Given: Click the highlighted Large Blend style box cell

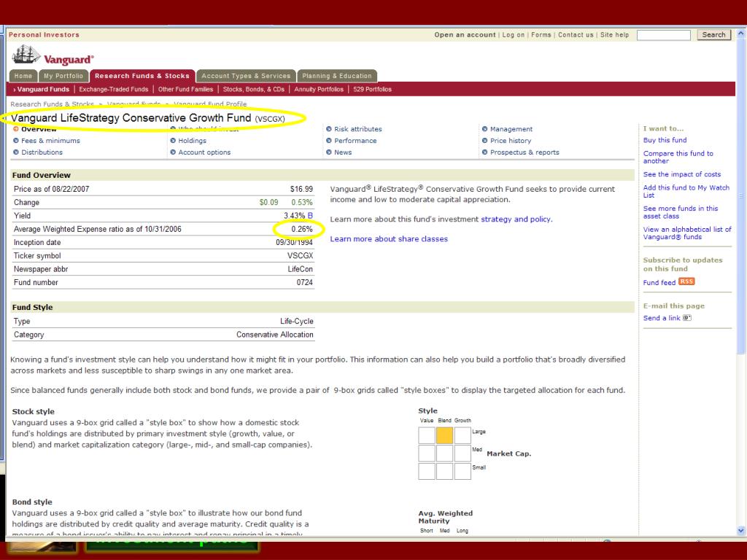Looking at the screenshot, I should 444,436.
